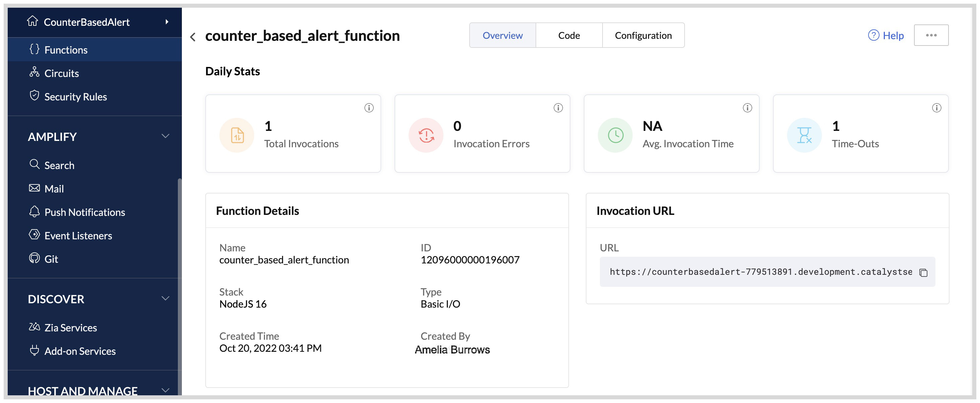
Task: Click the Functions sidebar icon
Action: pyautogui.click(x=34, y=49)
